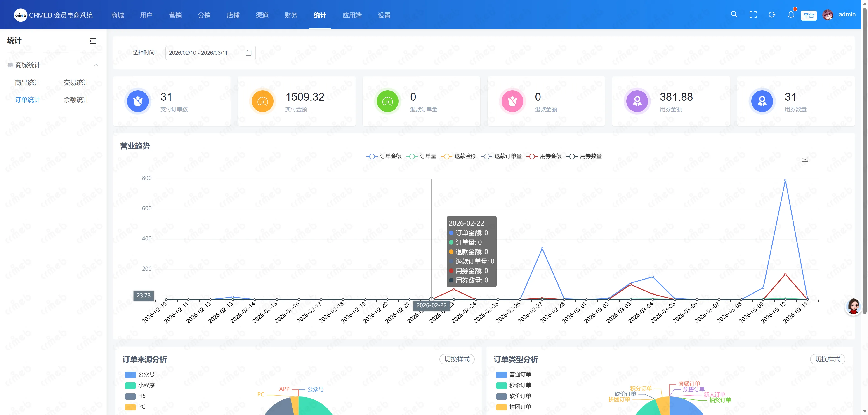Click the 订单来源分析 heading
Image resolution: width=868 pixels, height=415 pixels.
click(145, 359)
